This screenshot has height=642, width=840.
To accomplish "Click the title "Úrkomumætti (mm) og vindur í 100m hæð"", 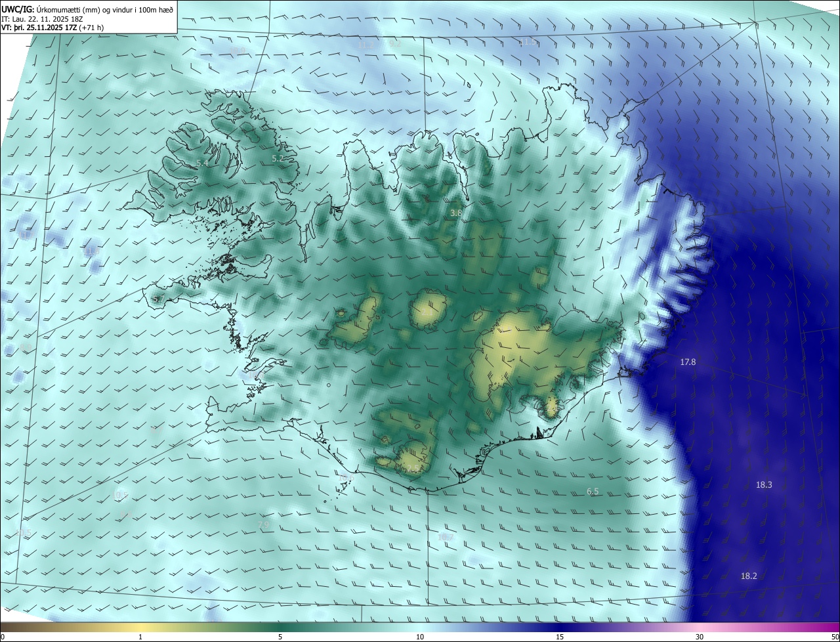I will tap(104, 9).
